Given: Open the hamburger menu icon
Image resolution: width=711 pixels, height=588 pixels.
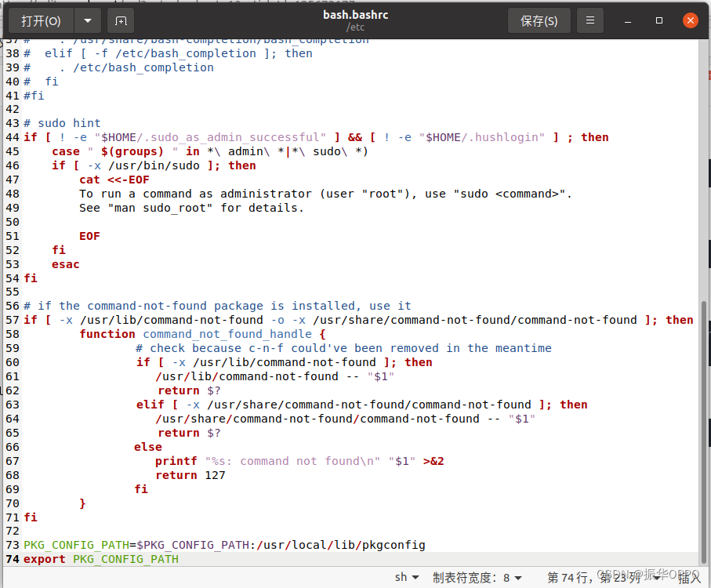Looking at the screenshot, I should pos(590,20).
